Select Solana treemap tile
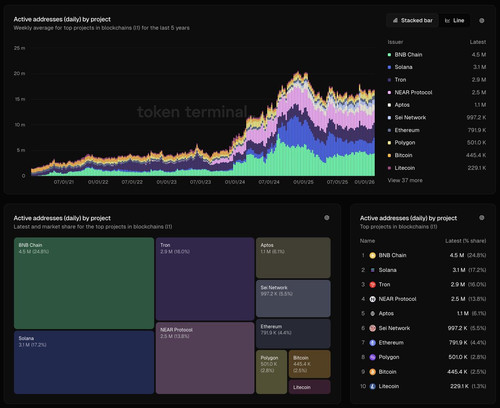This screenshot has height=408, width=500. 84,362
